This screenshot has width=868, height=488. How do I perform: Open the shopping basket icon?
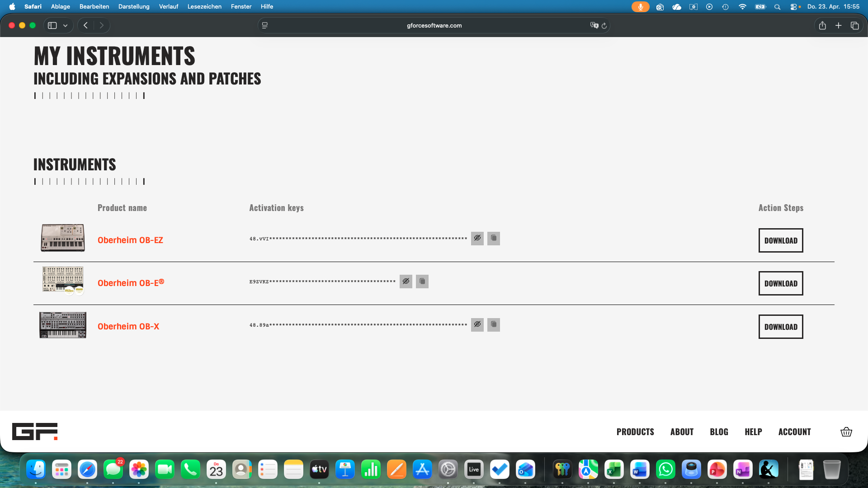coord(846,432)
